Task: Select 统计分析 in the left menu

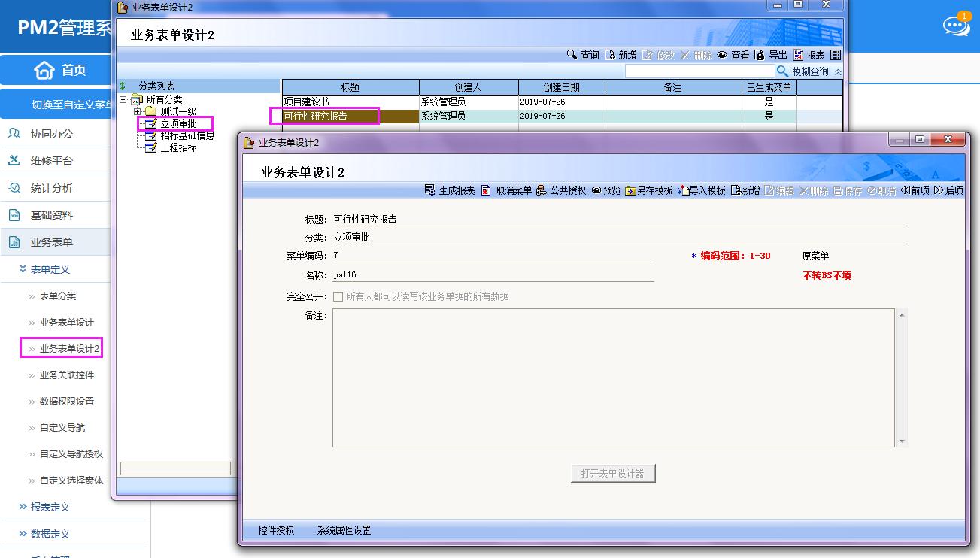Action: tap(51, 188)
